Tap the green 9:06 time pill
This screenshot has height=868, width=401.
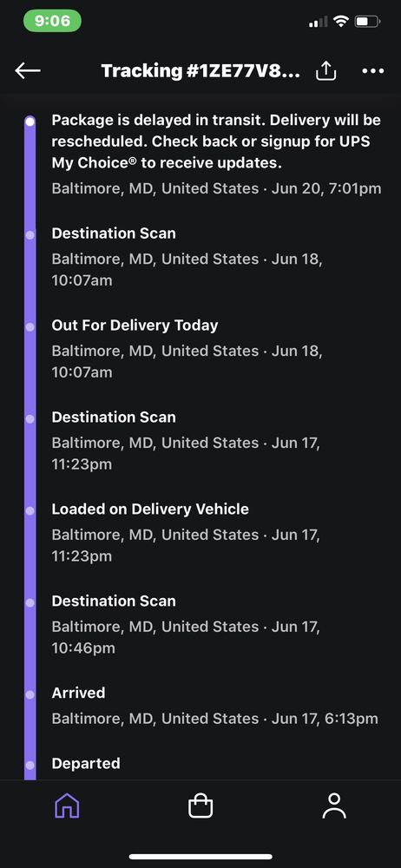tap(53, 21)
